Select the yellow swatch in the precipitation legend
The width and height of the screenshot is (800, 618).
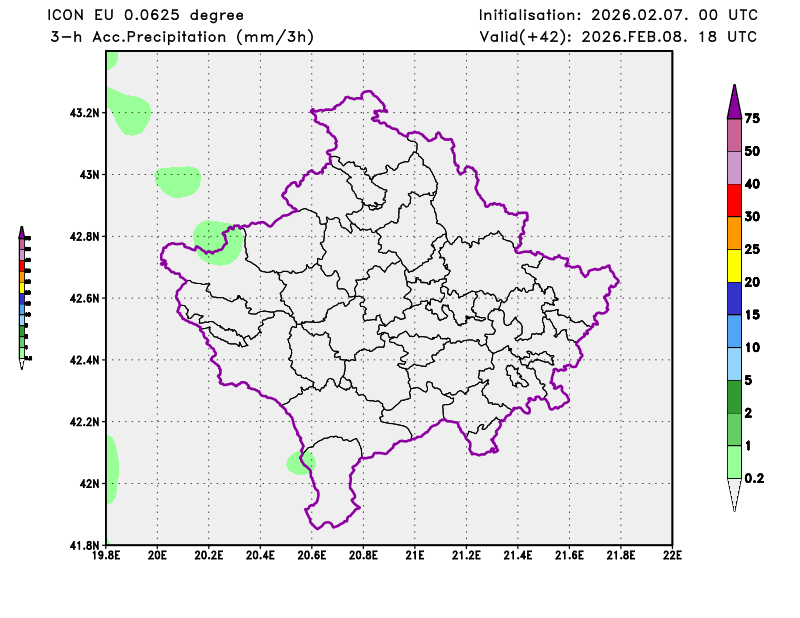click(734, 265)
